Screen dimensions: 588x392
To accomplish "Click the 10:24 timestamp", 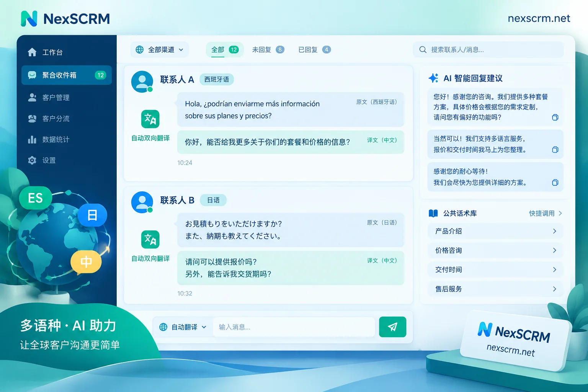I will 185,163.
